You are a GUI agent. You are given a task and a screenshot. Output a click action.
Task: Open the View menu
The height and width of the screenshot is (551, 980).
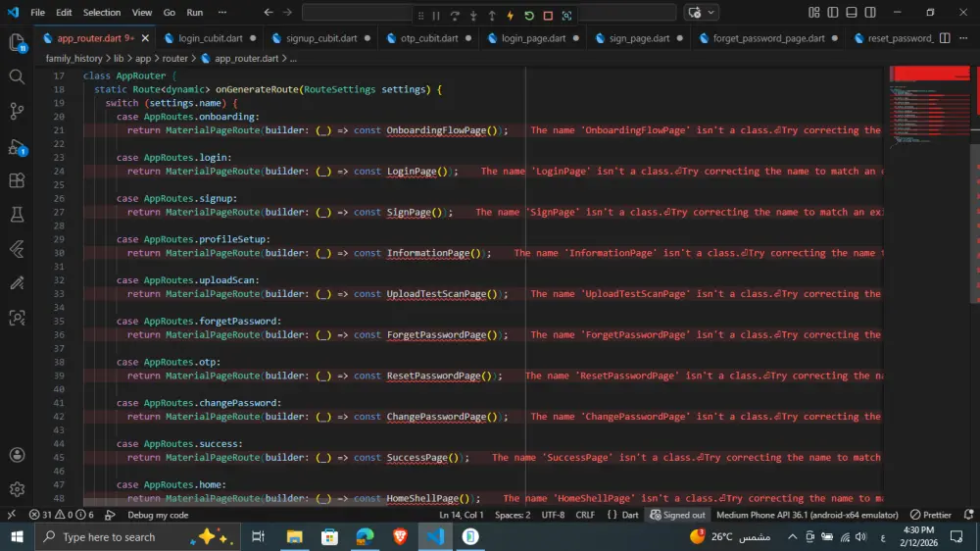tap(142, 12)
